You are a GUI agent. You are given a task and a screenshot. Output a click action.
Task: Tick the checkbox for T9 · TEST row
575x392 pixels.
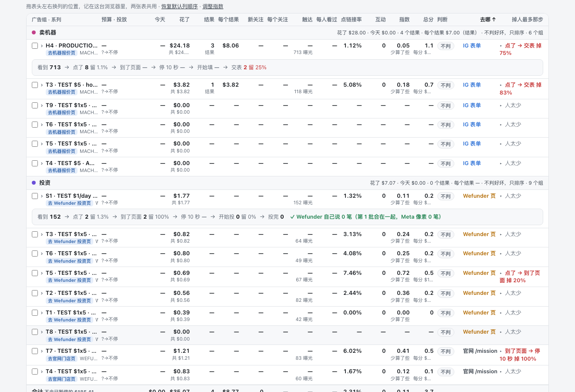(35, 105)
